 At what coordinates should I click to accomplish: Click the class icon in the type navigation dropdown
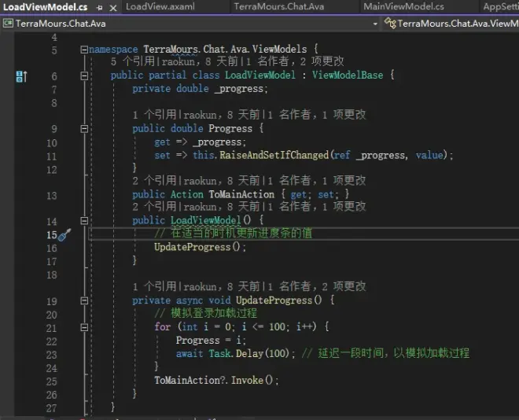coord(389,24)
